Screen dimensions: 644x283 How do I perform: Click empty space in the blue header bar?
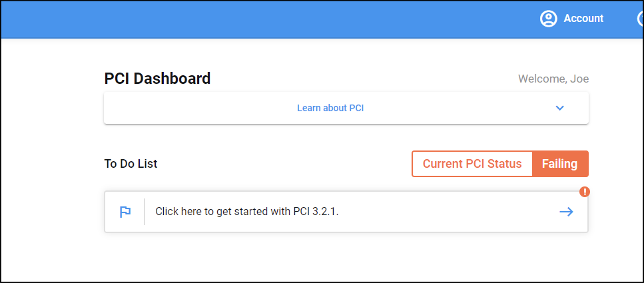(x=266, y=19)
